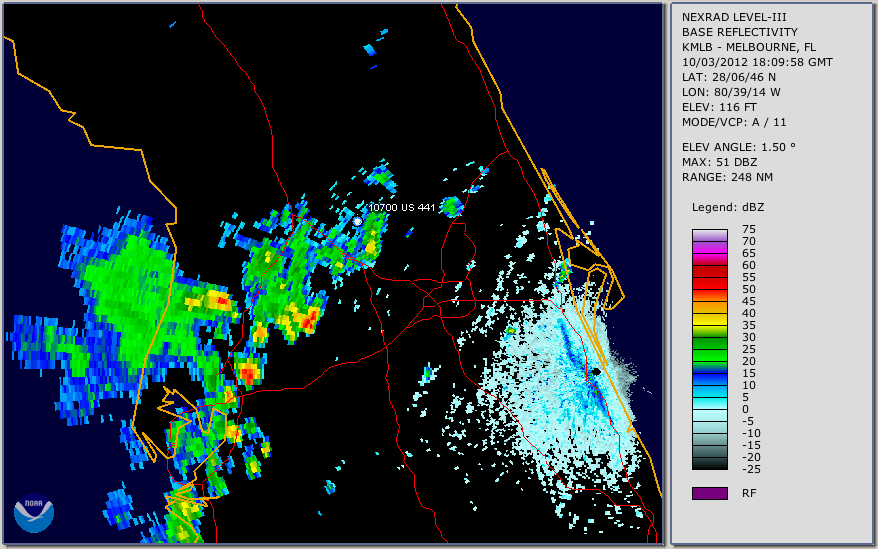
Task: Click the 'LON: 80/39/14 W' line
Action: coord(731,92)
